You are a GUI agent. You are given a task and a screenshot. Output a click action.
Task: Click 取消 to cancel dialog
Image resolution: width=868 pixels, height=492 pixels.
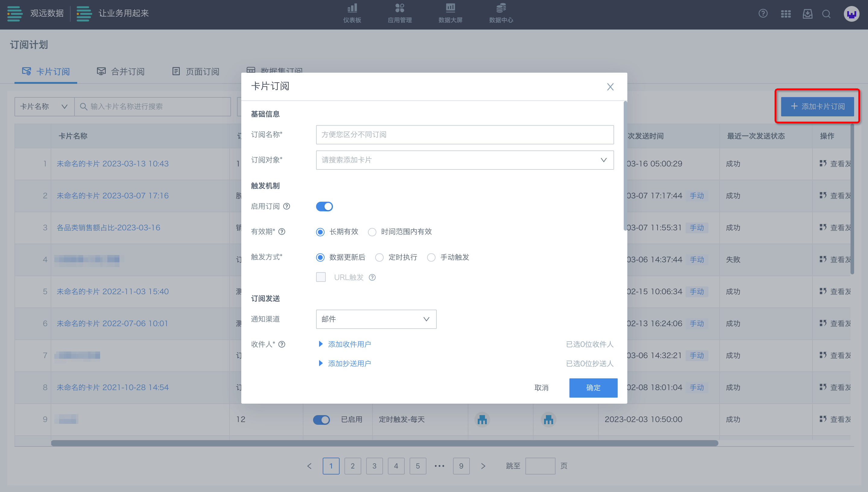coord(541,388)
